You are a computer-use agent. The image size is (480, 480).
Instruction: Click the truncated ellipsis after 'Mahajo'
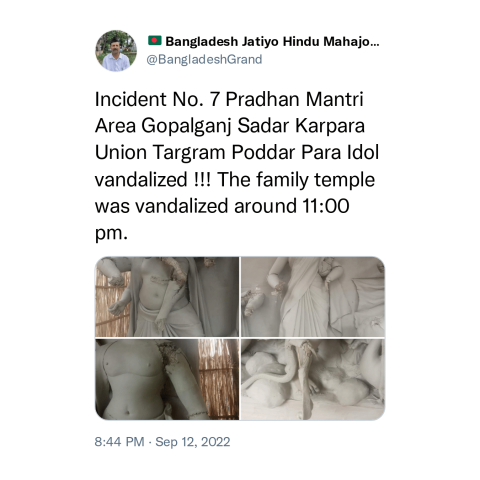tap(375, 42)
